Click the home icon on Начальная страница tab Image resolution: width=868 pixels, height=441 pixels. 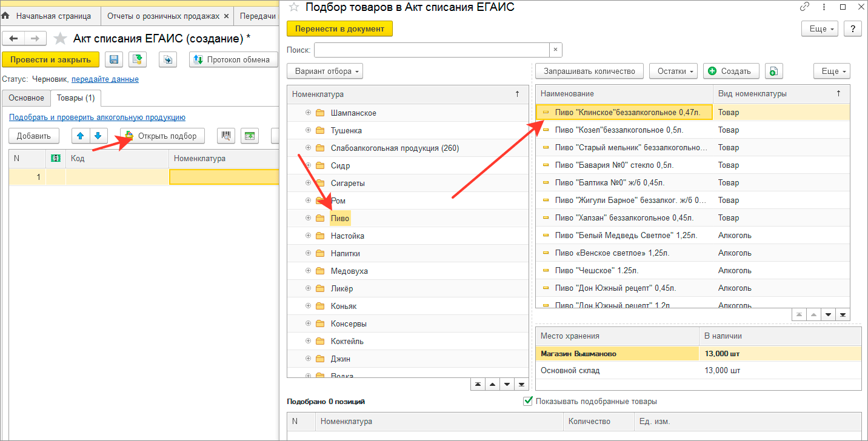(6, 16)
